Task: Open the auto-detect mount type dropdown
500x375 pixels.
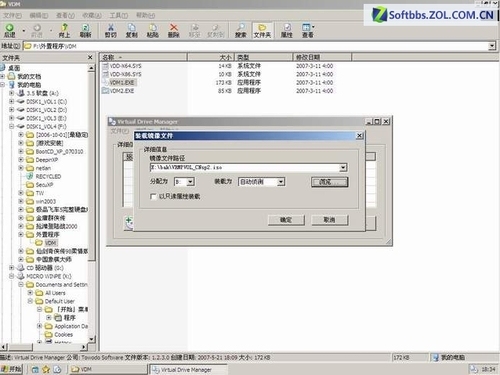Action: (281, 182)
